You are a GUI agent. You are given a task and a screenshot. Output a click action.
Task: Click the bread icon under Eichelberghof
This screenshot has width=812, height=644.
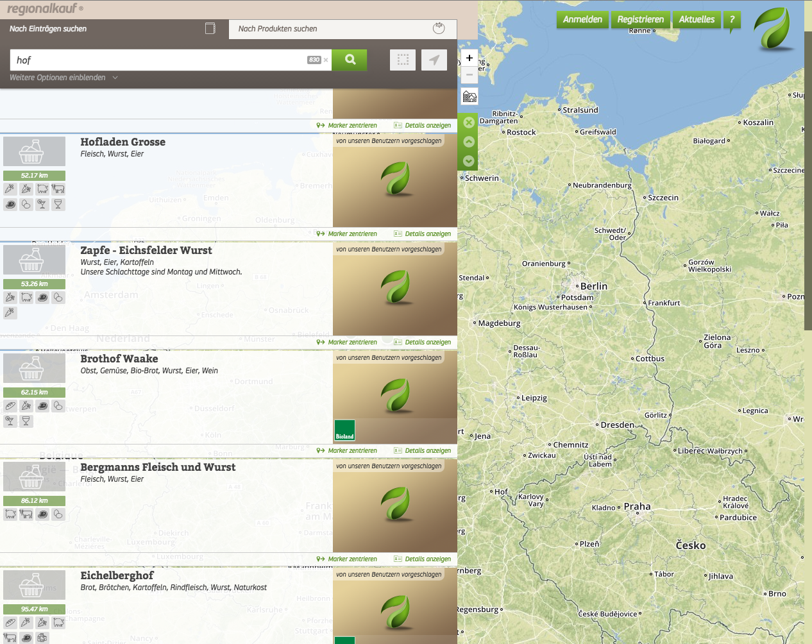click(x=10, y=622)
